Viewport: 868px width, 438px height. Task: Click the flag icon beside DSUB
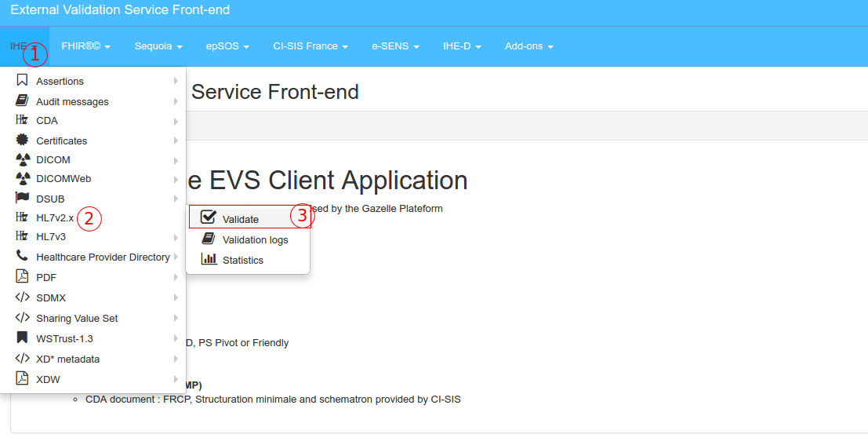coord(22,198)
